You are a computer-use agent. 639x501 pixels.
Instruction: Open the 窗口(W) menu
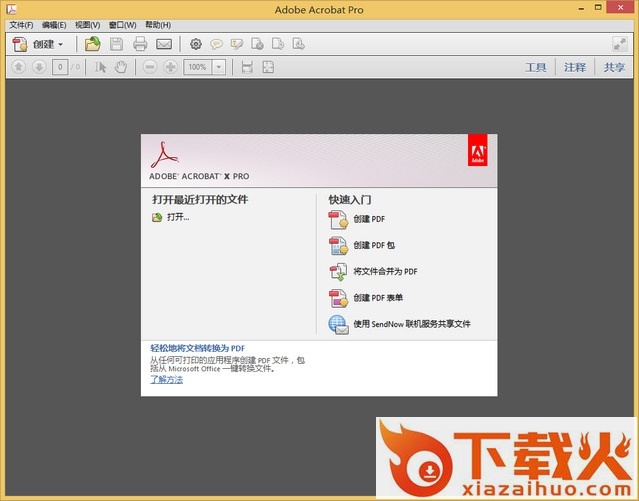[x=122, y=25]
